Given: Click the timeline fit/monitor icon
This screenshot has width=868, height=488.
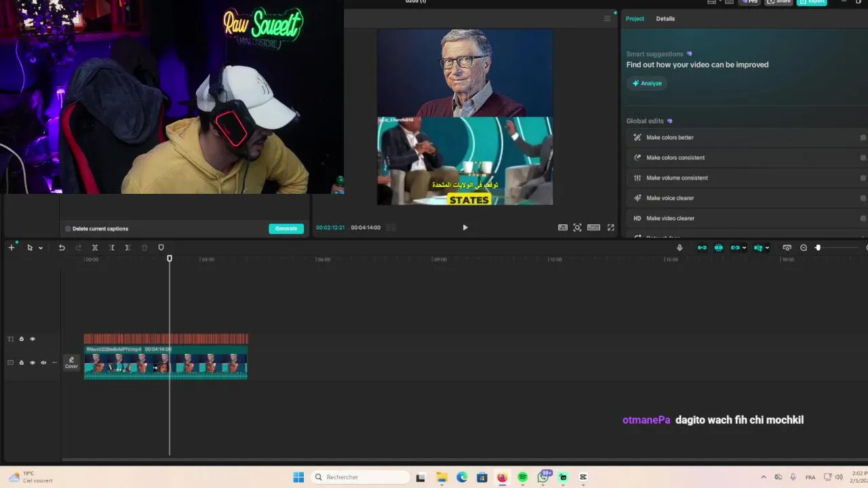Looking at the screenshot, I should [x=787, y=248].
